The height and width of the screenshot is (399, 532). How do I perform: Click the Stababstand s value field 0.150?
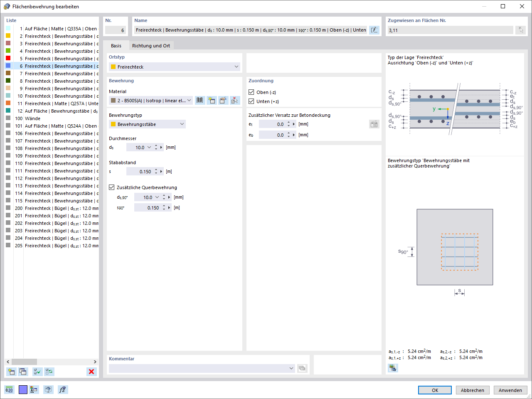140,171
